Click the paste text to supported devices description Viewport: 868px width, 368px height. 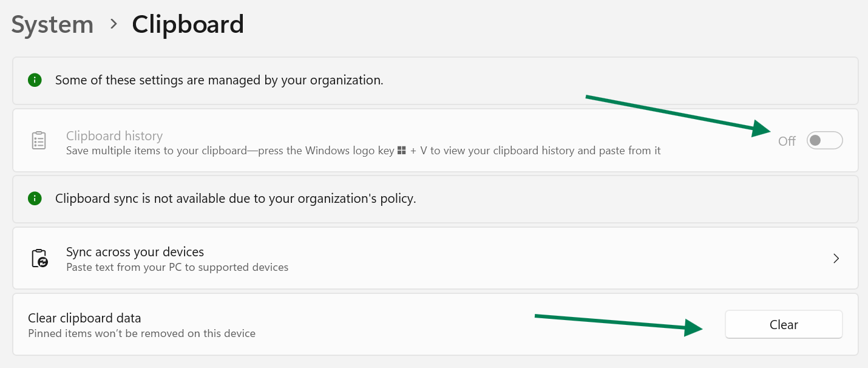pyautogui.click(x=177, y=267)
